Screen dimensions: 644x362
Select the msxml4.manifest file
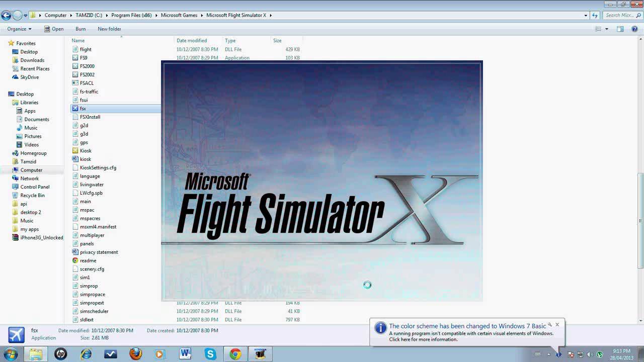(98, 227)
